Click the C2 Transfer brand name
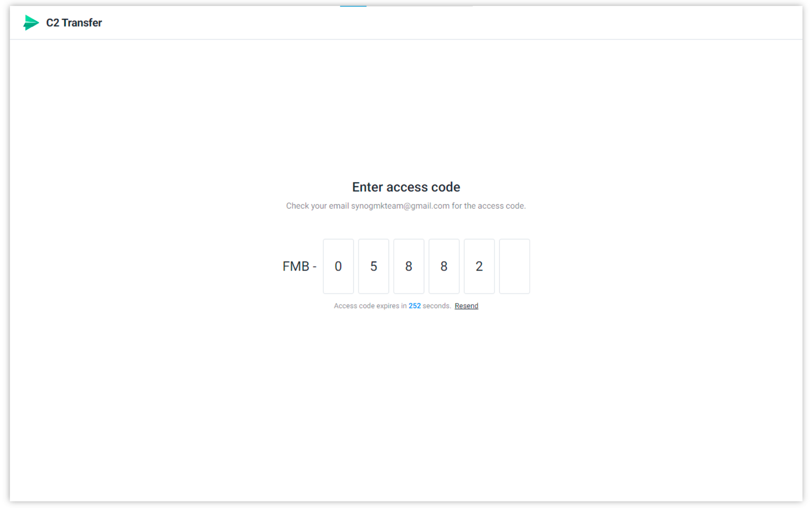The width and height of the screenshot is (812, 508). click(74, 23)
